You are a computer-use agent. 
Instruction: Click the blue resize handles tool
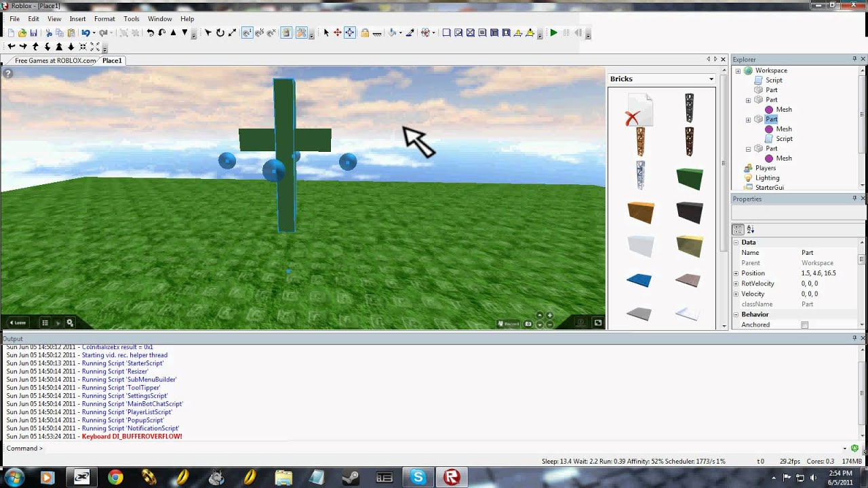click(350, 33)
